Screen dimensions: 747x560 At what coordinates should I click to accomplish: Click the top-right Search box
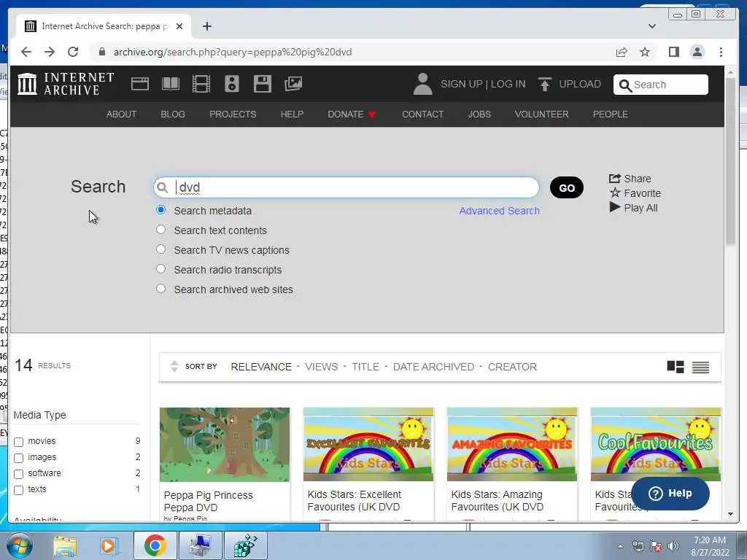click(x=661, y=85)
